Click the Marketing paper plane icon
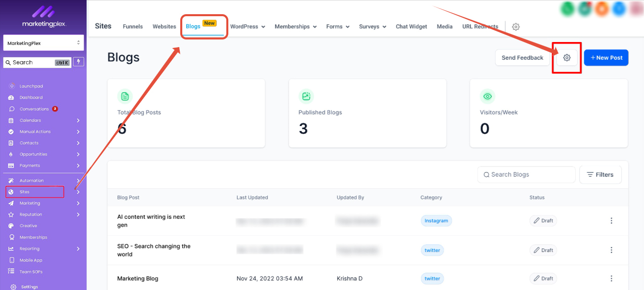 point(11,203)
